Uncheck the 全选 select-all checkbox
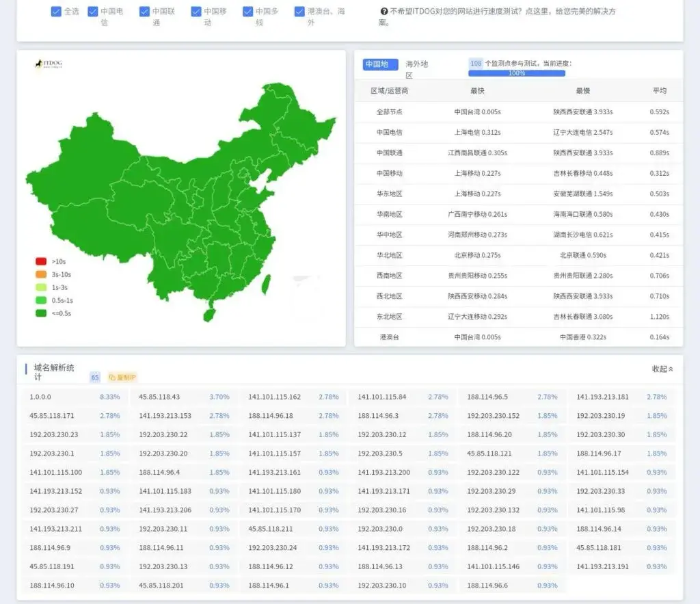 (55, 10)
